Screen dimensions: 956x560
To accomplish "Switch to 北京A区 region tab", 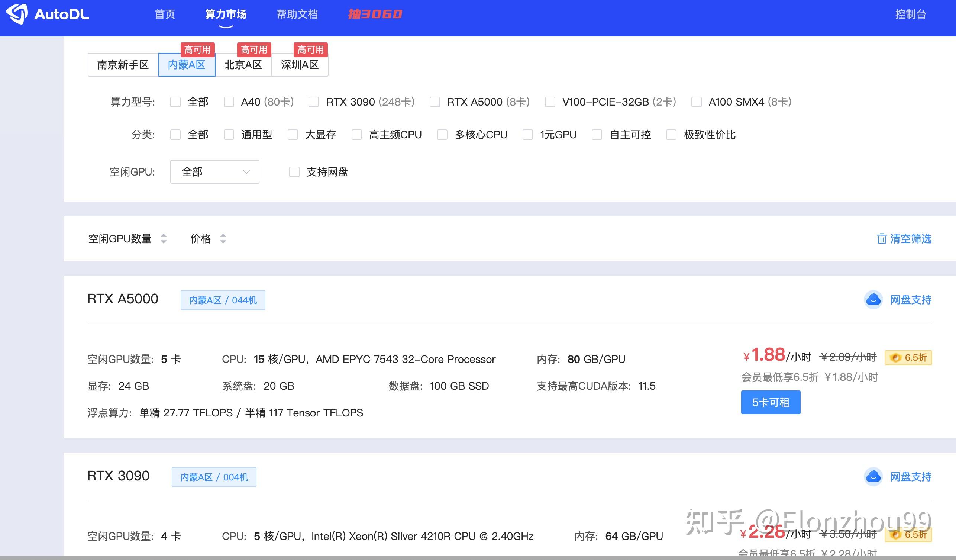I will coord(243,65).
